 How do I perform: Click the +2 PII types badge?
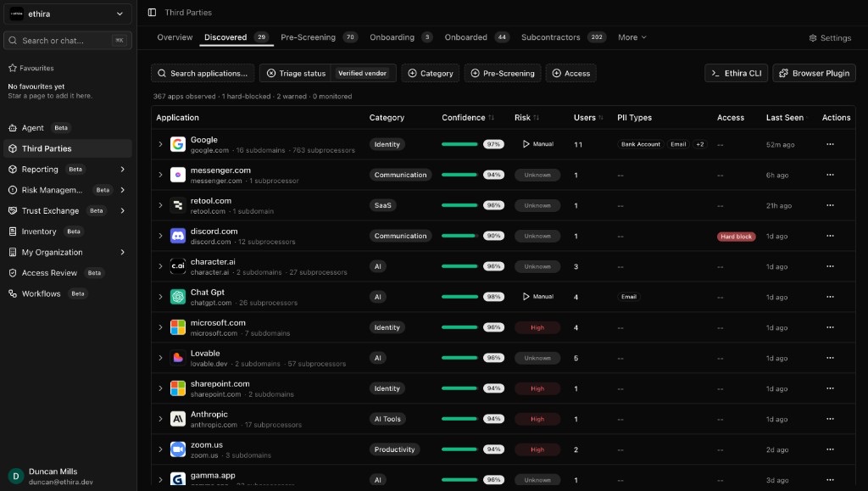[700, 144]
